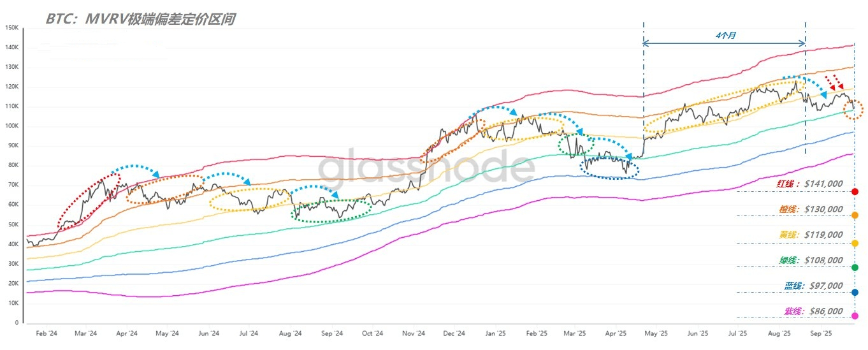Click the magenta dot beside 紫线 $86,000
This screenshot has height=350, width=868.
[x=855, y=316]
